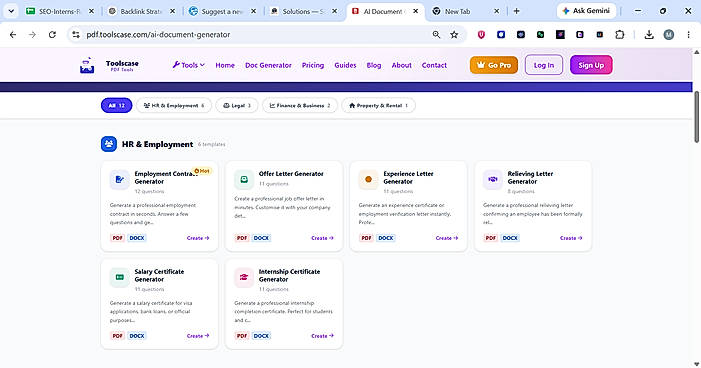Click the Experience Letter Generator card icon

tap(368, 180)
